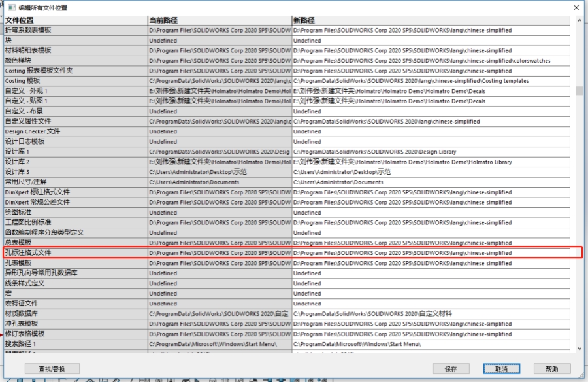Edit new path for 常用尺寸/注解
This screenshot has width=588, height=382.
click(x=431, y=182)
